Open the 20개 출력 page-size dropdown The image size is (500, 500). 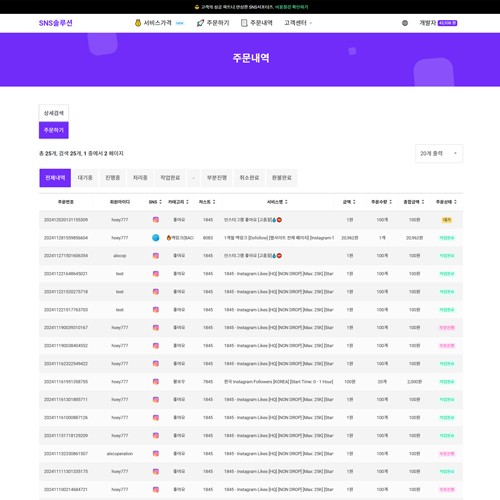pos(439,154)
